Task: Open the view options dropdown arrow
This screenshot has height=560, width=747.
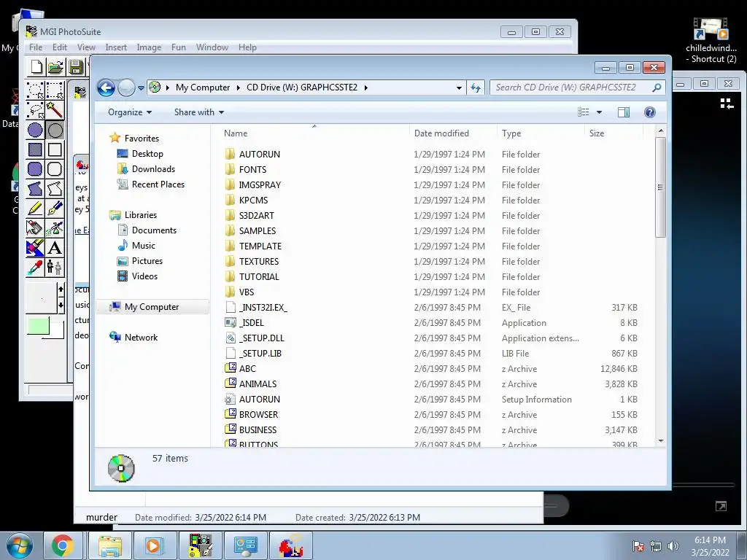Action: click(600, 112)
